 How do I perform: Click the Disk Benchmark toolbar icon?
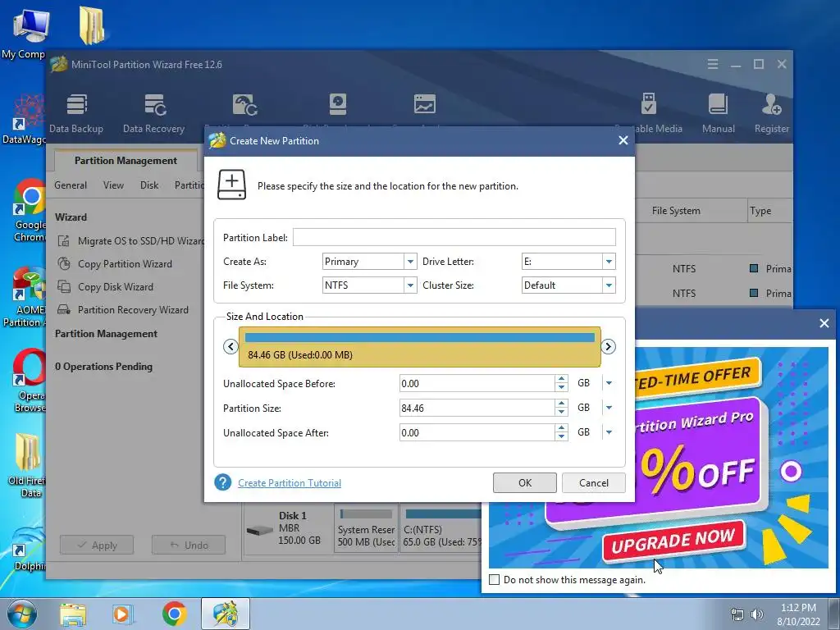[x=337, y=104]
